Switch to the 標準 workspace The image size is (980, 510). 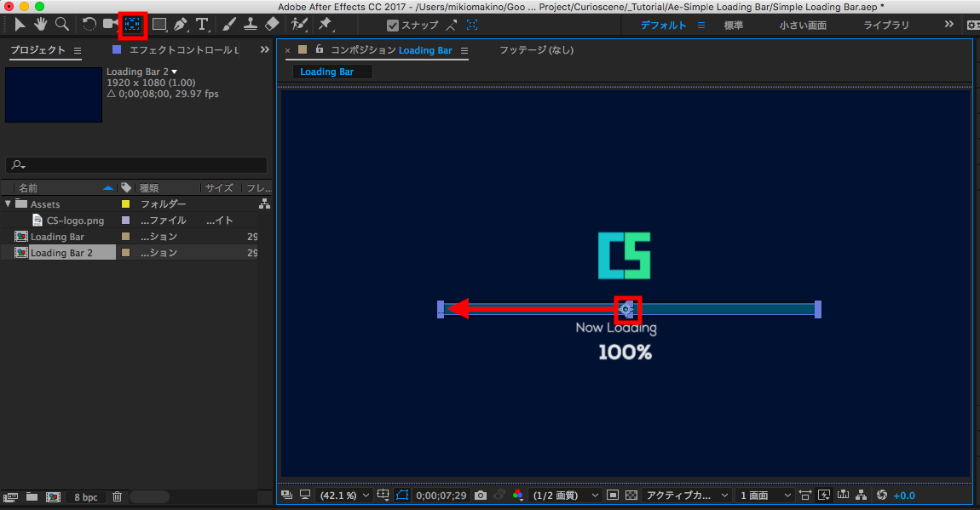pos(733,26)
